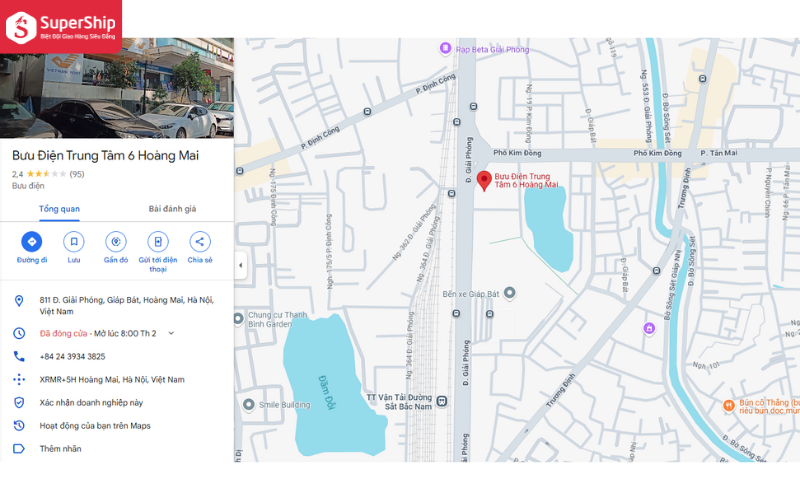This screenshot has width=800, height=500.
Task: Click the SuperShip logo
Action: (61, 27)
